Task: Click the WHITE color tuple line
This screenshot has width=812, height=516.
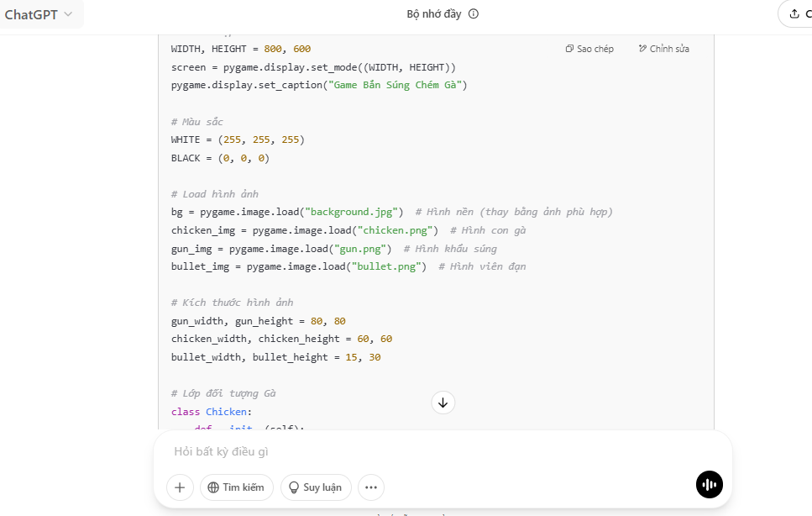Action: [238, 140]
